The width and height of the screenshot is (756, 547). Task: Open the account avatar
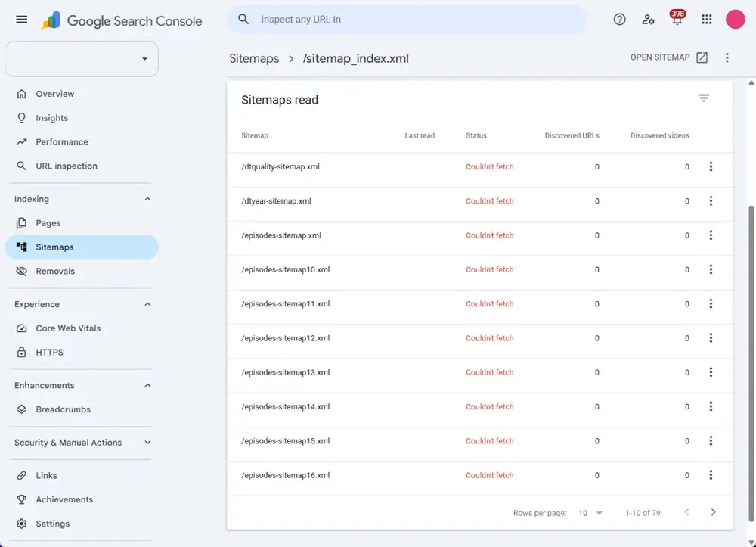coord(736,20)
